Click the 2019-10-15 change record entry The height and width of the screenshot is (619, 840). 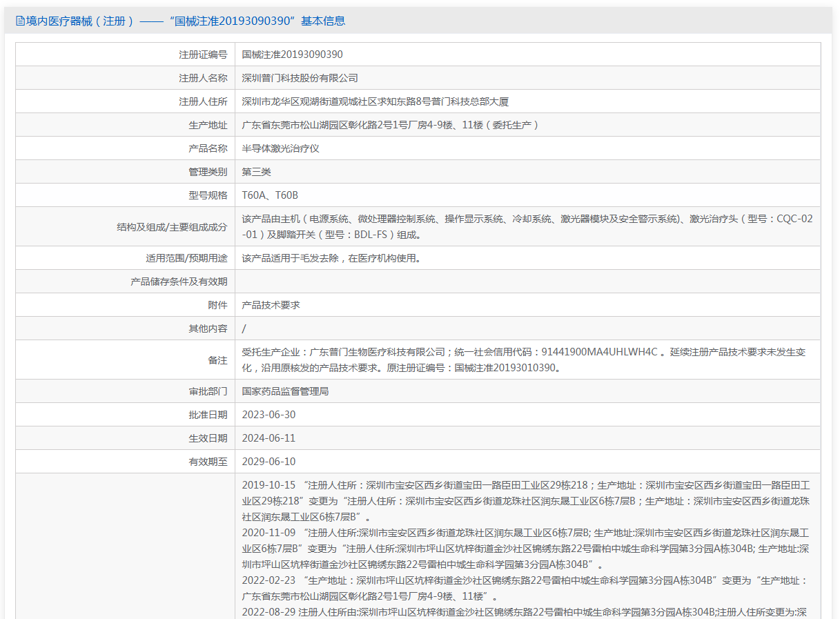pos(526,500)
